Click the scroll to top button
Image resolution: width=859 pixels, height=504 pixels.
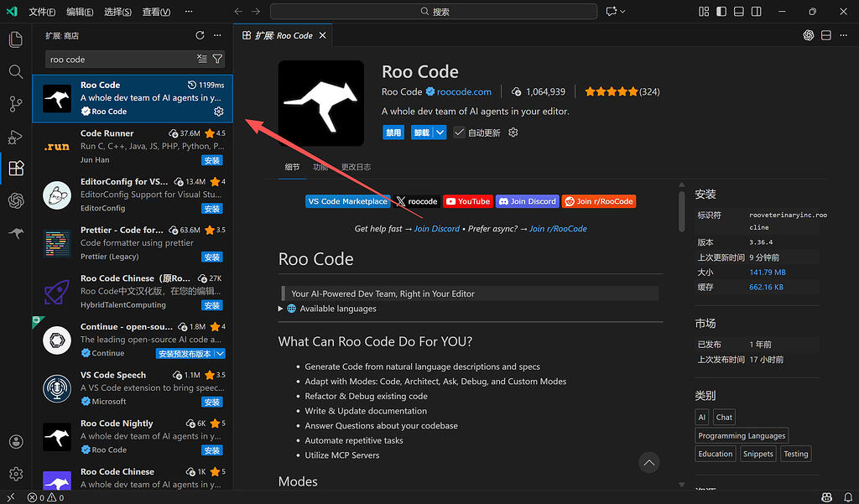click(x=649, y=463)
